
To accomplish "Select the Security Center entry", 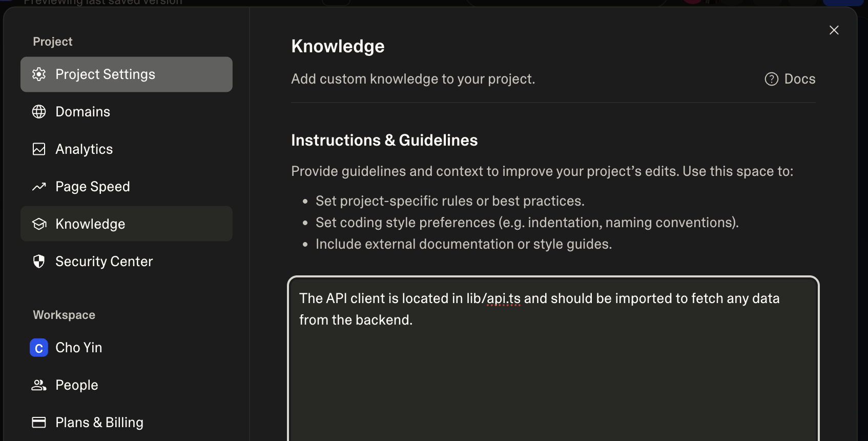I will (x=104, y=261).
